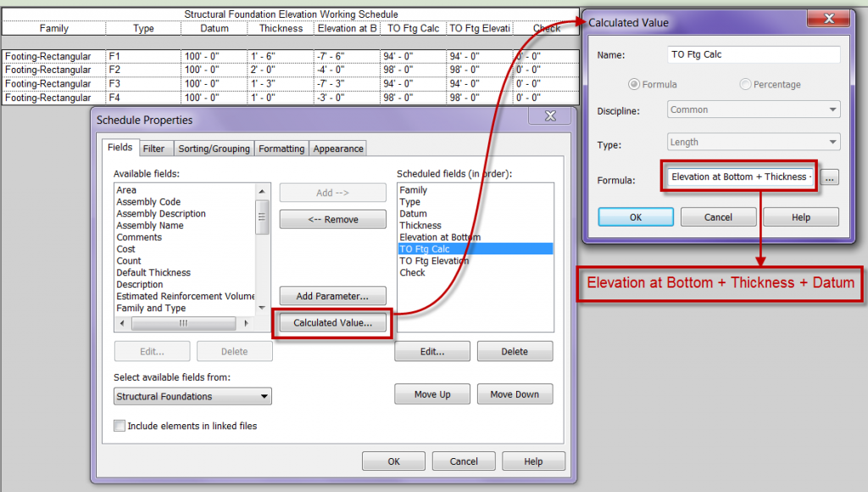Click the Name field with TO Ftg Calc
This screenshot has height=492, width=868.
754,54
